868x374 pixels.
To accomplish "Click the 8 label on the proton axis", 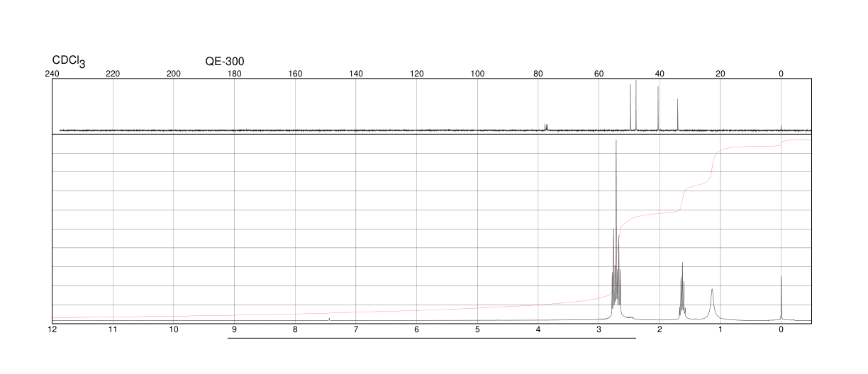I will pyautogui.click(x=295, y=329).
